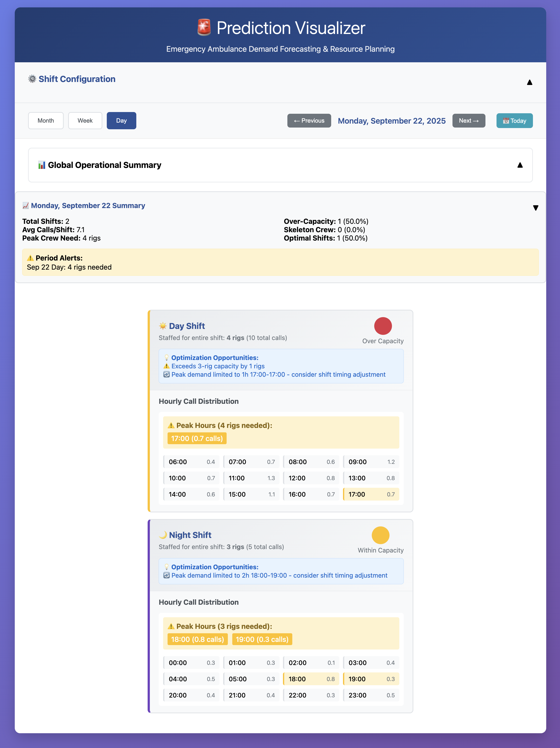This screenshot has width=560, height=748.
Task: Select the Day view tab
Action: click(x=121, y=121)
